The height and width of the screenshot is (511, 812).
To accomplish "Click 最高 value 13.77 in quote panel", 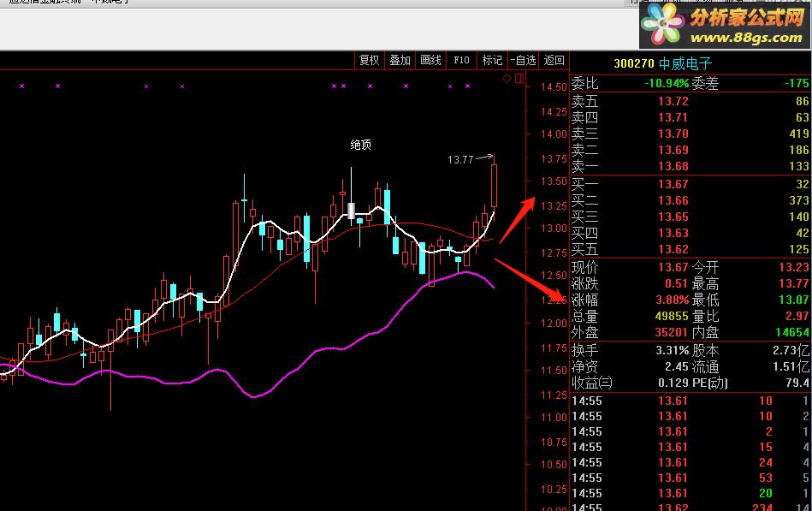I will pos(794,284).
